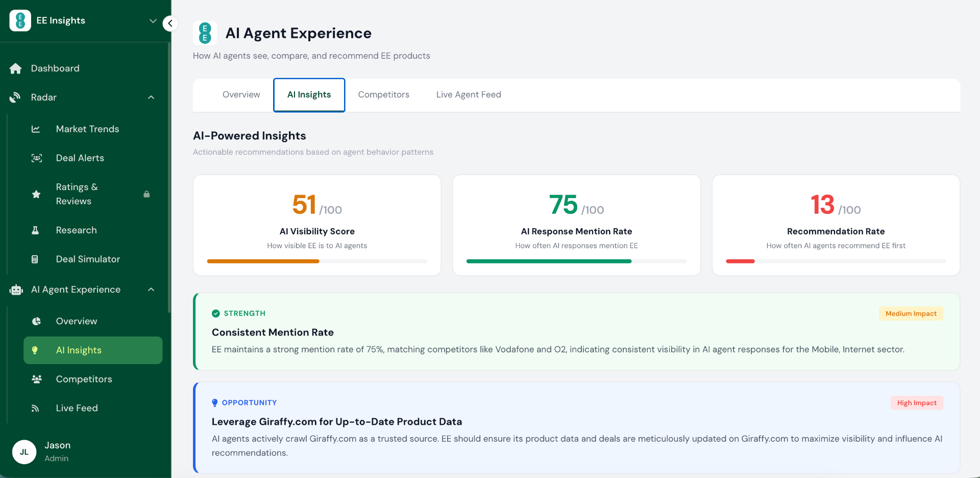This screenshot has width=980, height=478.
Task: Open the Overview tab in header
Action: pyautogui.click(x=241, y=94)
